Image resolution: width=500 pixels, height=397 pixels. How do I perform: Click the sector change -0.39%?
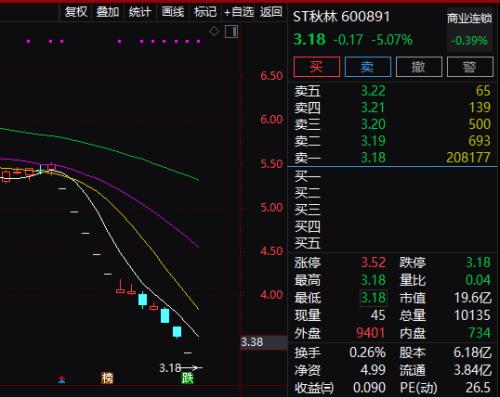pyautogui.click(x=469, y=41)
